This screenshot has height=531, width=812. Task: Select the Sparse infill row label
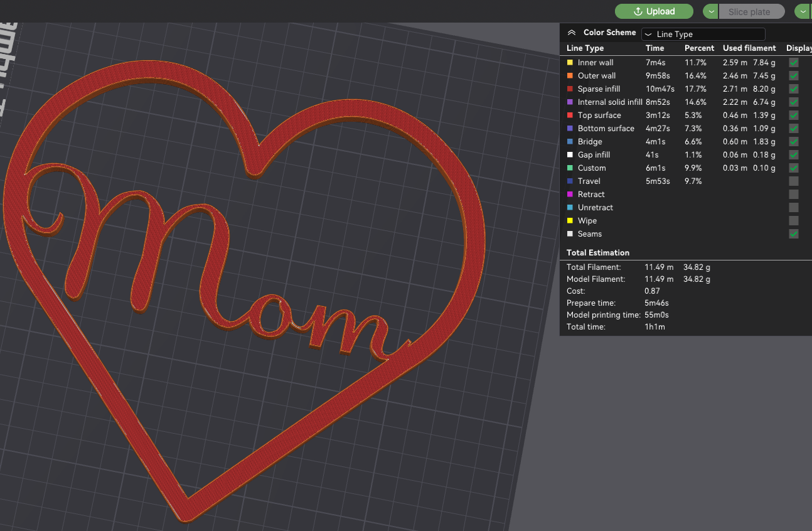pyautogui.click(x=599, y=89)
